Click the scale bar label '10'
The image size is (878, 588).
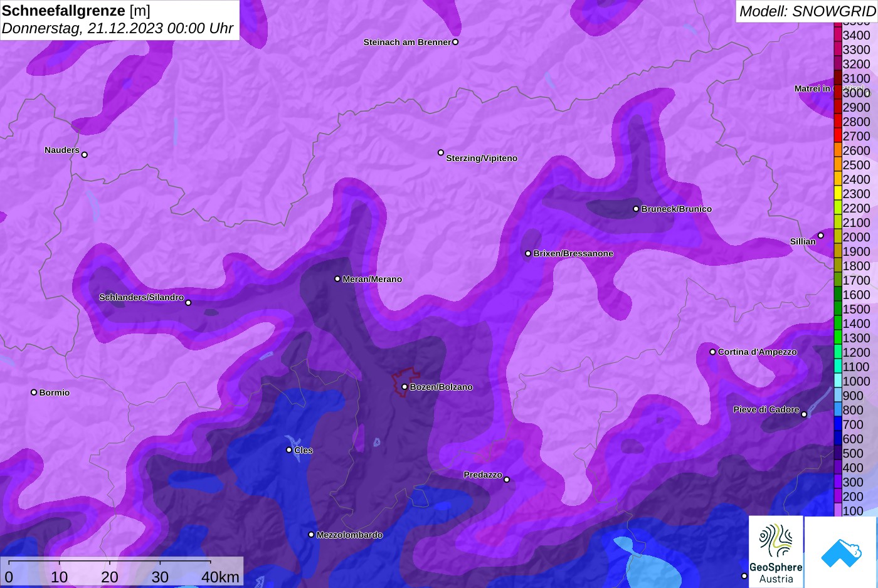click(x=60, y=577)
